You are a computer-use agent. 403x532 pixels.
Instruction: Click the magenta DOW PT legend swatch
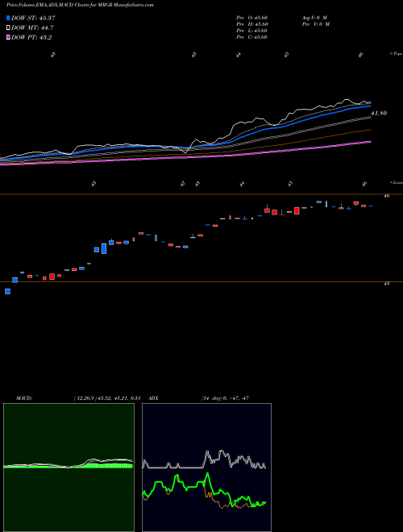8,37
